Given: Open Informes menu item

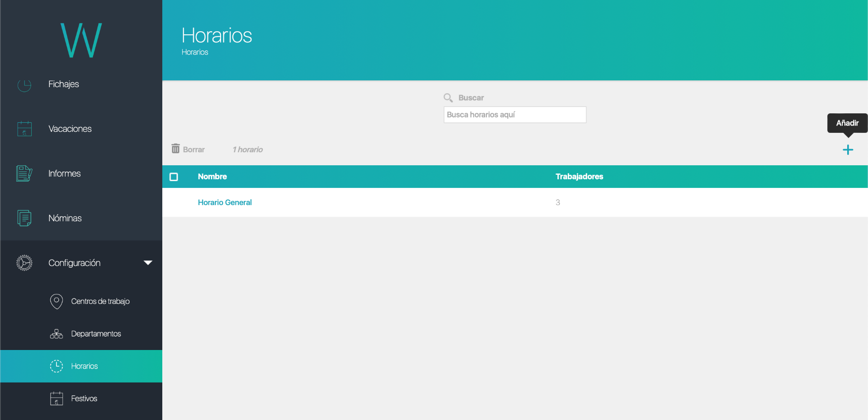Looking at the screenshot, I should [65, 173].
